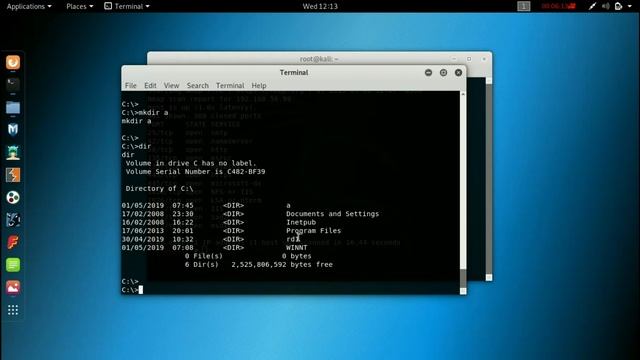
Task: Expand the system menu arrow
Action: (x=629, y=6)
